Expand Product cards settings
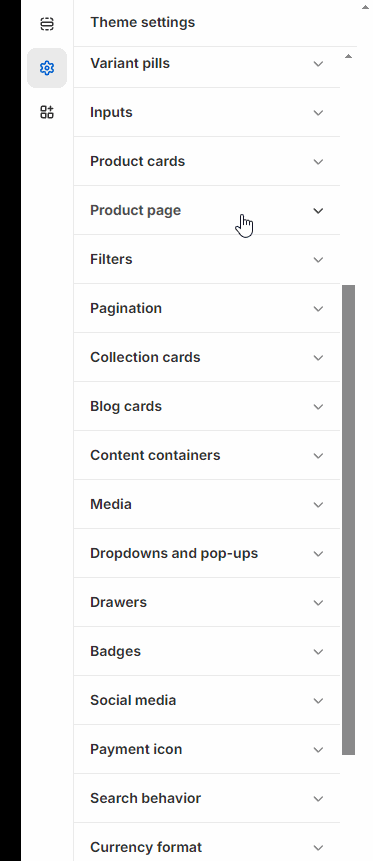373x861 pixels. pos(207,161)
